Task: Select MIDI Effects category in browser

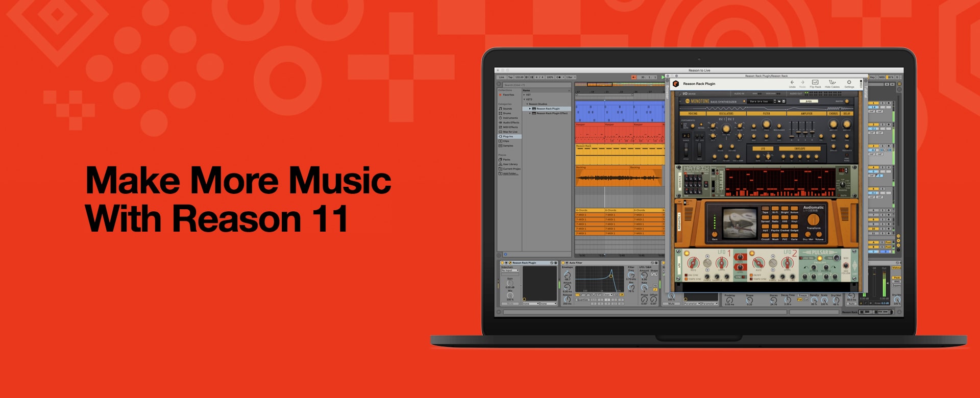Action: pyautogui.click(x=509, y=127)
